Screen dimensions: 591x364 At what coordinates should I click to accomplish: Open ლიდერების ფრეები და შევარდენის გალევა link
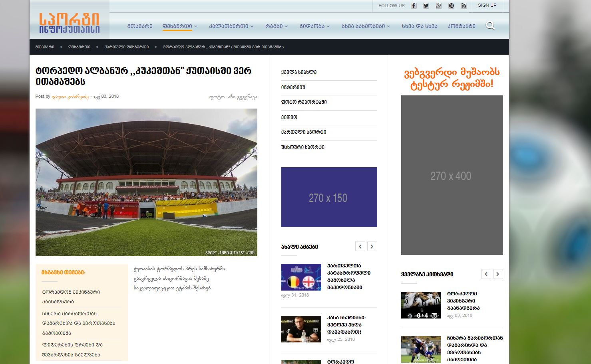coord(72,350)
